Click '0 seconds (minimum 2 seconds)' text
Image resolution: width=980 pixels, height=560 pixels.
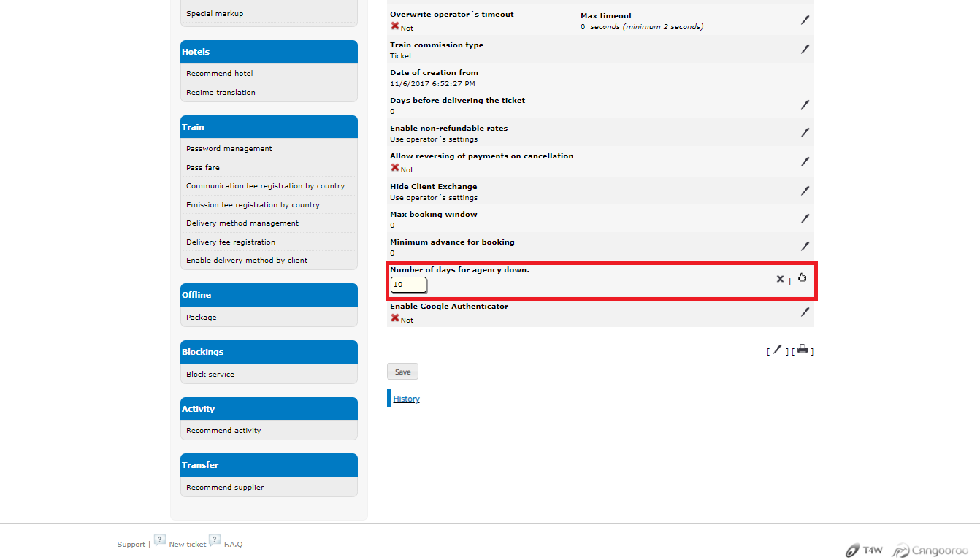pos(642,27)
